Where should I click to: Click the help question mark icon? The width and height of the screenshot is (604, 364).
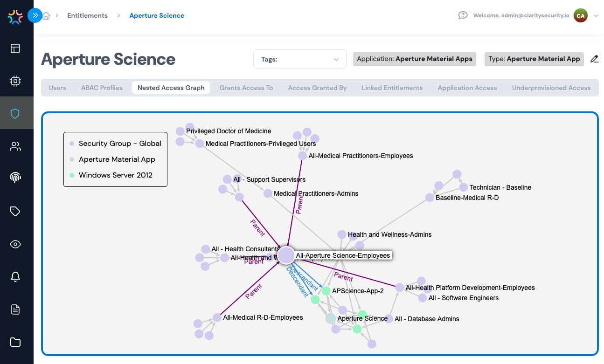(x=462, y=15)
